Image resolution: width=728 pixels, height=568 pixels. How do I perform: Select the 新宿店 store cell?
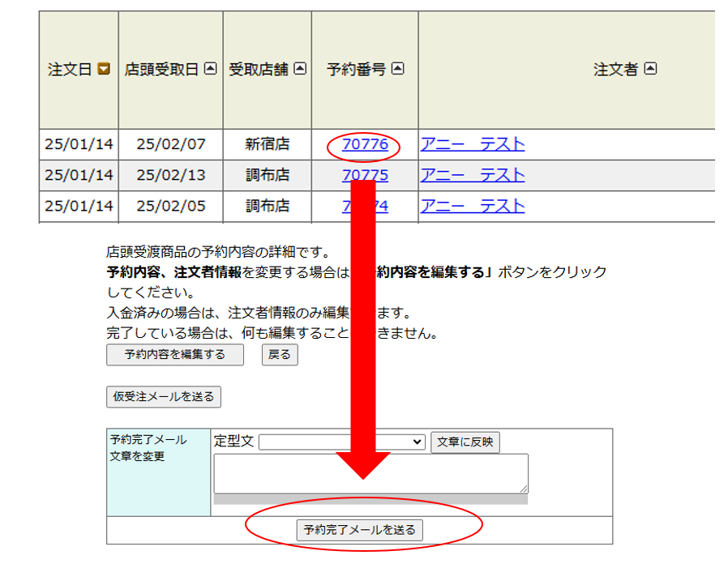click(267, 145)
